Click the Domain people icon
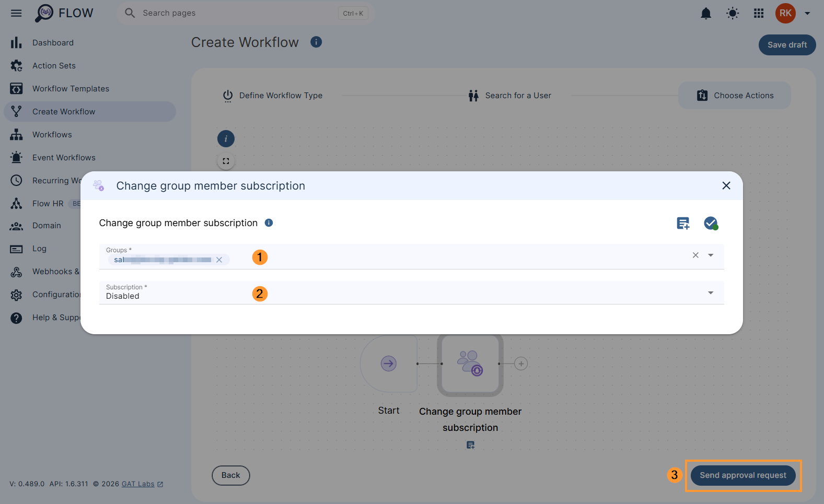 [16, 226]
